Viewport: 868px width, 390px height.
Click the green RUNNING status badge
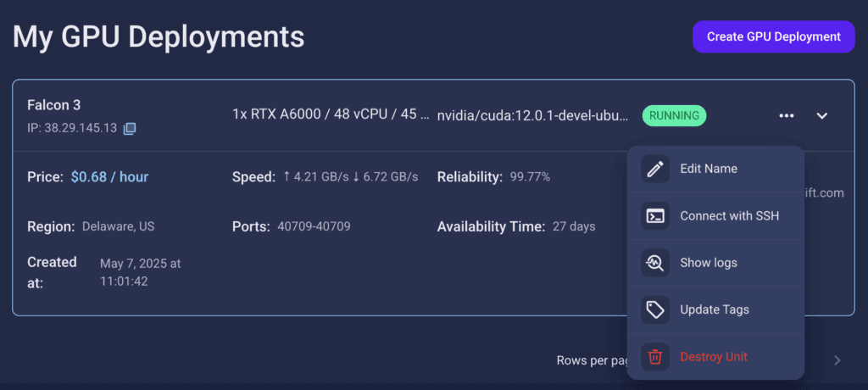[674, 115]
